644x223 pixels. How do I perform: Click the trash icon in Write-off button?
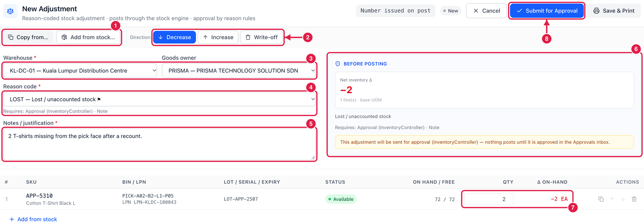[248, 37]
